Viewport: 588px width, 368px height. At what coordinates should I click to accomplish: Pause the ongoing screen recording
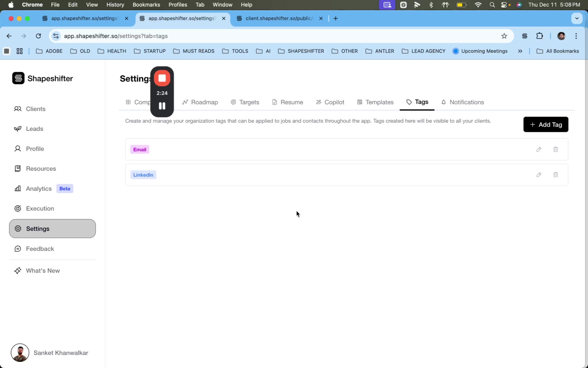click(x=162, y=106)
